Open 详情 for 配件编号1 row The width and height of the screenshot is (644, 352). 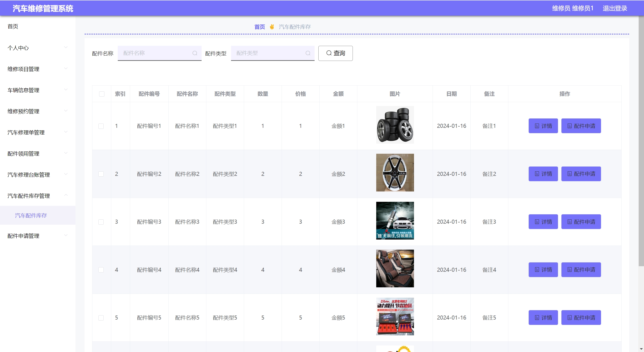tap(543, 126)
